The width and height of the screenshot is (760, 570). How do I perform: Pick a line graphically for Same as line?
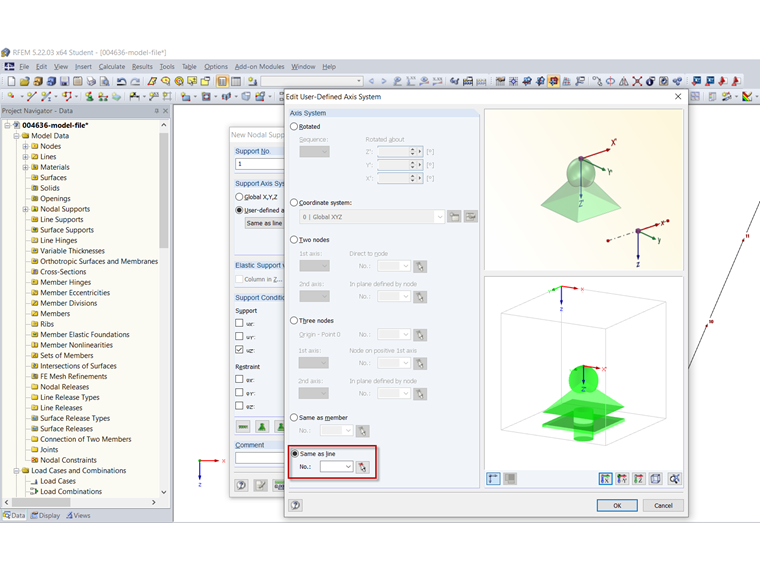[x=363, y=467]
